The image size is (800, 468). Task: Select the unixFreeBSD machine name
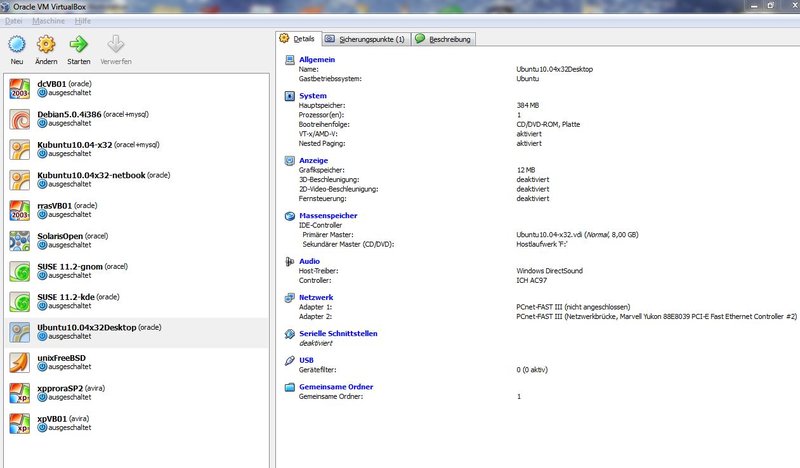click(61, 358)
